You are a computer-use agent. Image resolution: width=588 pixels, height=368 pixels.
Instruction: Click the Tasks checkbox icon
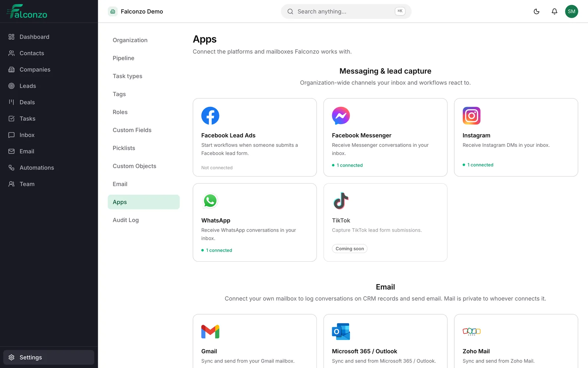11,118
